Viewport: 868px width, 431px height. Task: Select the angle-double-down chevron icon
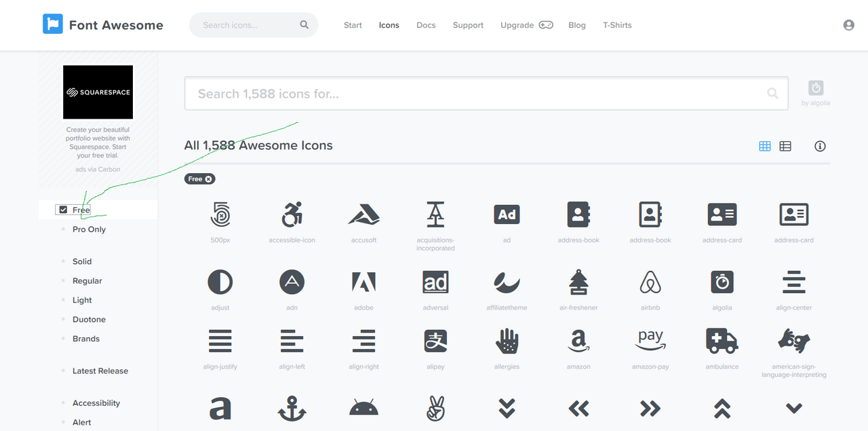(507, 408)
